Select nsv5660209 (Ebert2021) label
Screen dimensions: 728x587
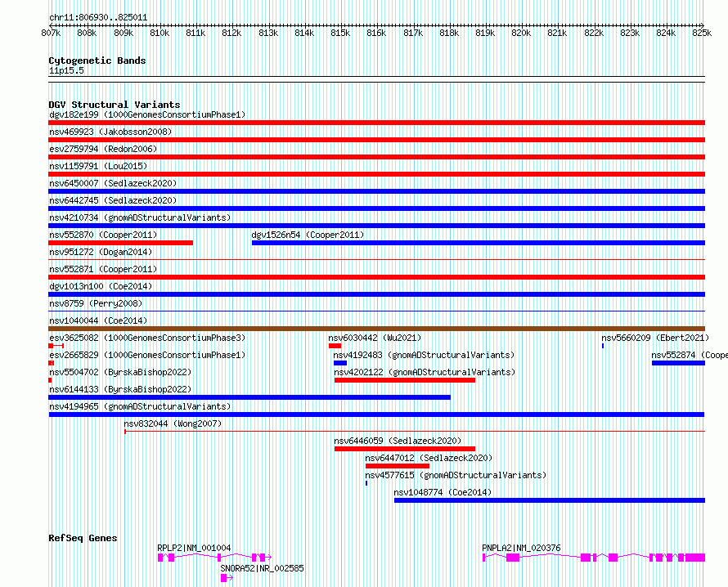coord(655,338)
